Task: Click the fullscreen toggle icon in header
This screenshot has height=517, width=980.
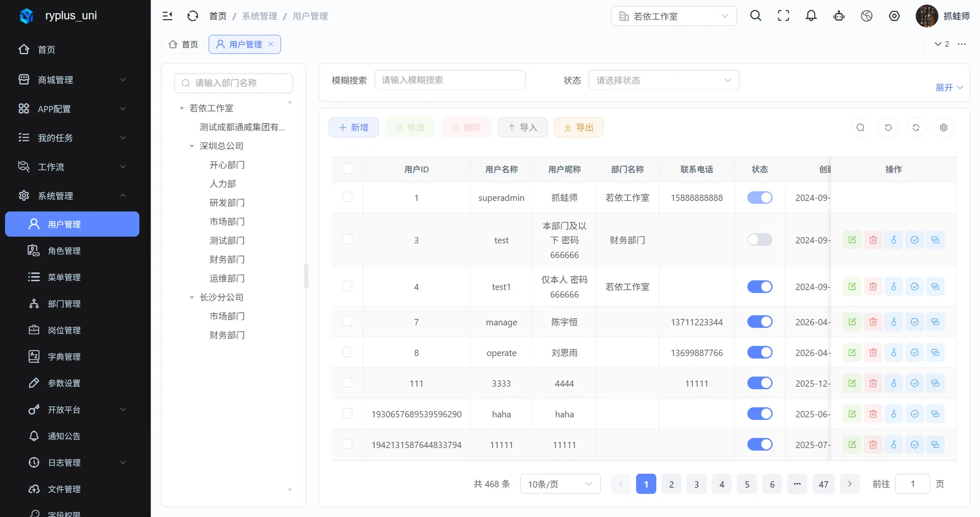Action: point(783,16)
